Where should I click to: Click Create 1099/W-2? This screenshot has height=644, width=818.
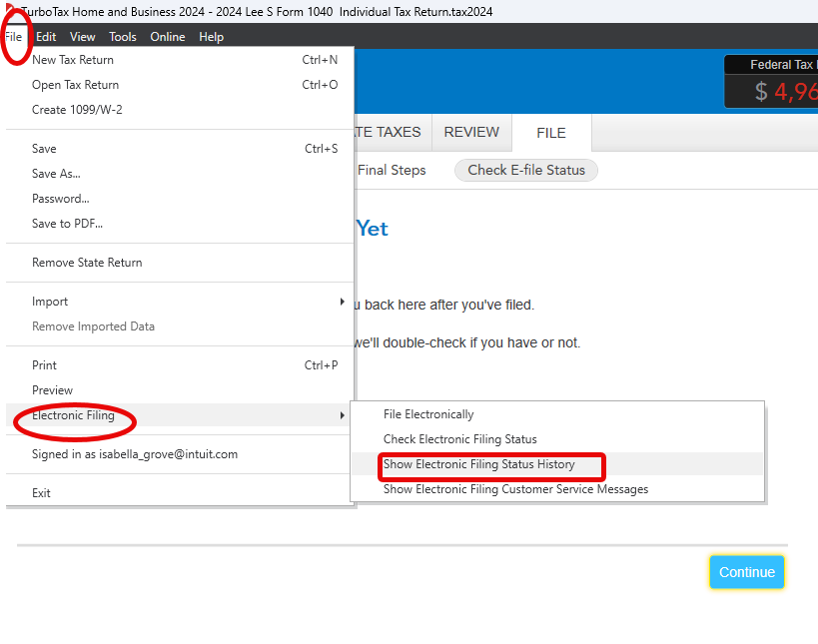pos(180,110)
